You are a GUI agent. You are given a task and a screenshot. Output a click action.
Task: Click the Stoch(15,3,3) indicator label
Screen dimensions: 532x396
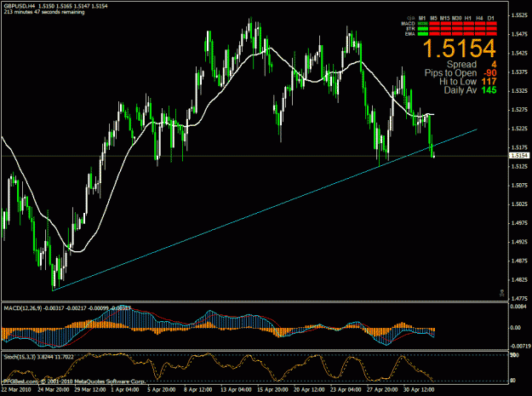click(20, 357)
